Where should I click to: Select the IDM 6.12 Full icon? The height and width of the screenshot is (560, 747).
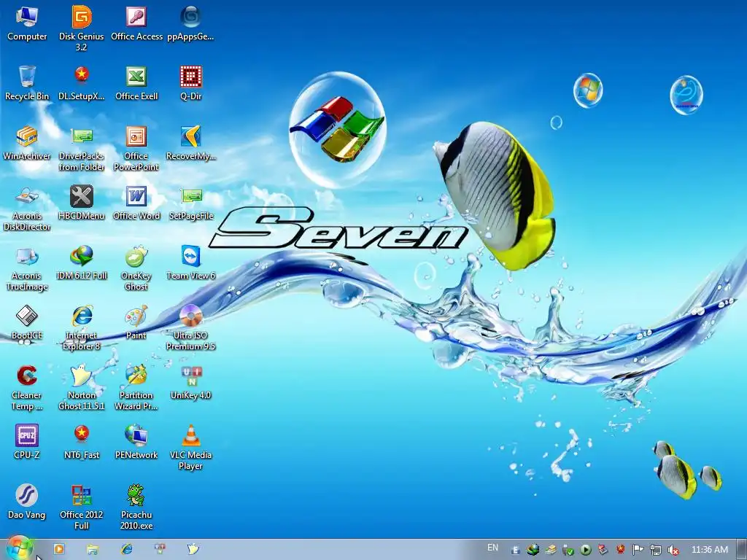click(x=82, y=262)
